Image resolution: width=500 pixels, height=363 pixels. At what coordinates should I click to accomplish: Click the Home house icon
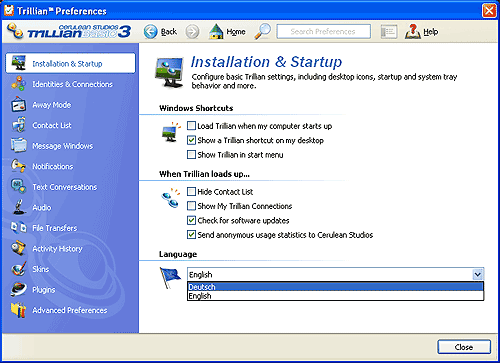(x=216, y=32)
